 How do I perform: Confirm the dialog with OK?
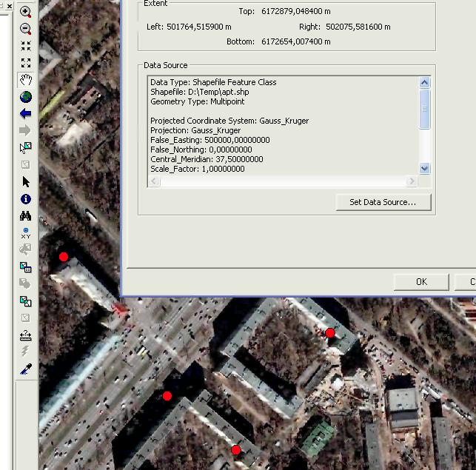(421, 282)
